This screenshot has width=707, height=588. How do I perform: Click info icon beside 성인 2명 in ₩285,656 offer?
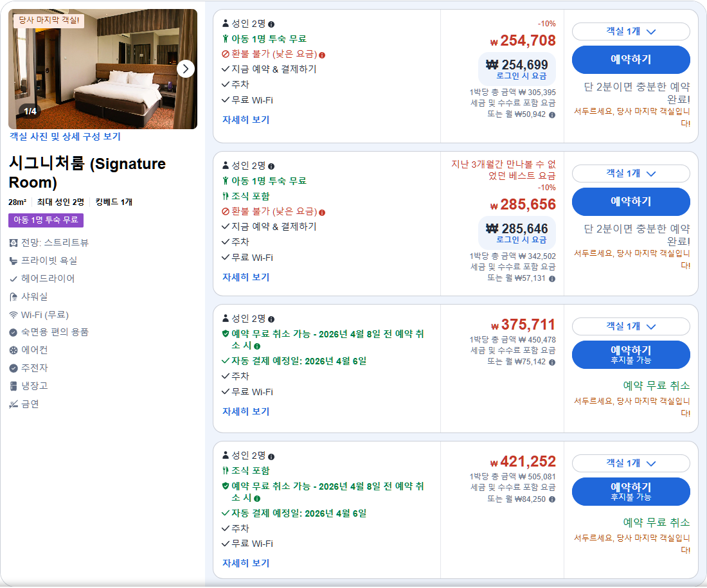[271, 166]
